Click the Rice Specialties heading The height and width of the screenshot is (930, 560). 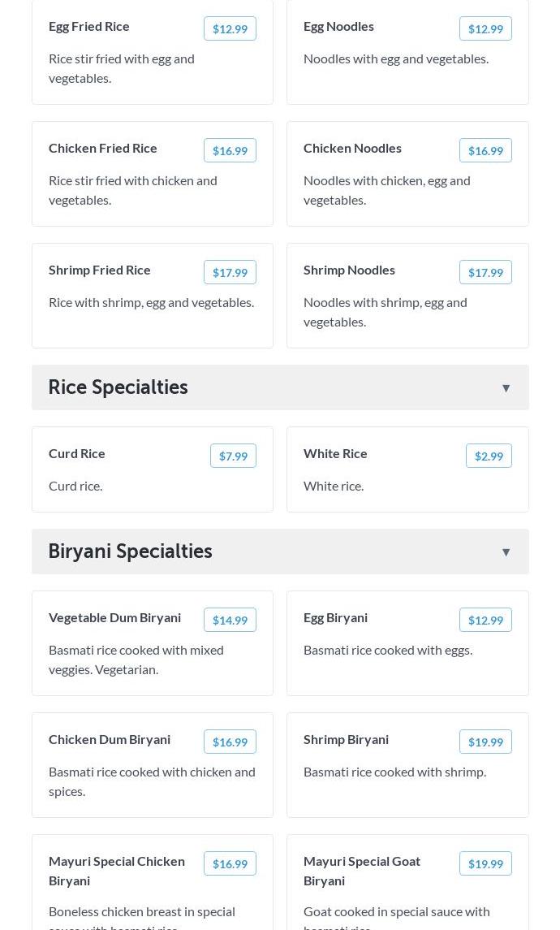click(118, 387)
